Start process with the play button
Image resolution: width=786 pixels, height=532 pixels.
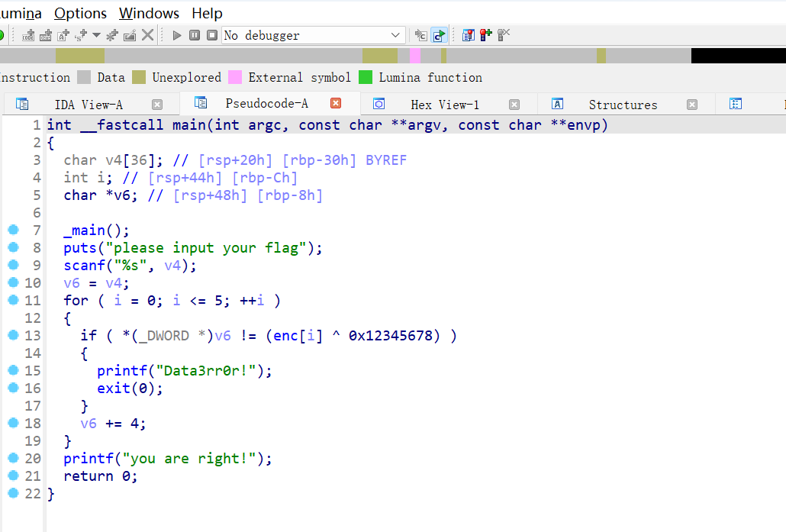click(177, 35)
